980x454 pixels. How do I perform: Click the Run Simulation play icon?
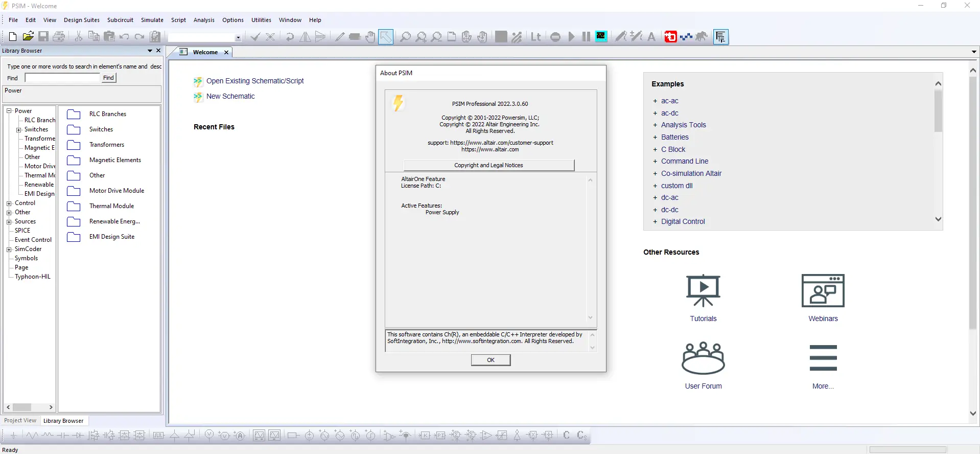coord(571,37)
